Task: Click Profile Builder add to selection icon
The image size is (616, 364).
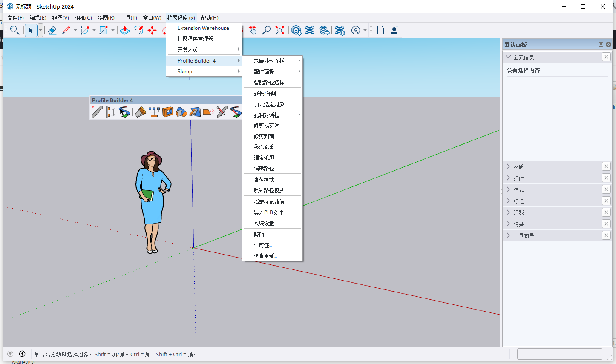Action: [154, 112]
